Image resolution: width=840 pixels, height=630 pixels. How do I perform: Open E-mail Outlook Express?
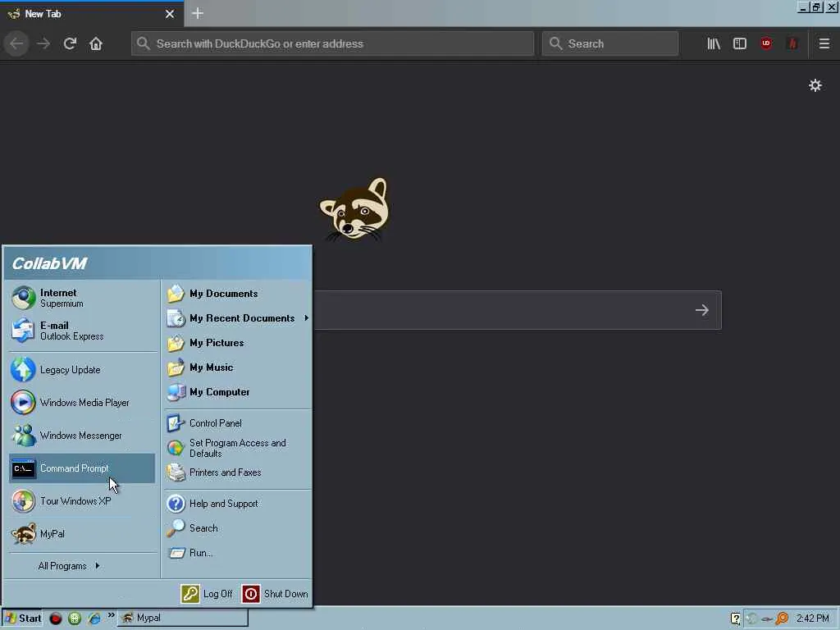[82, 331]
